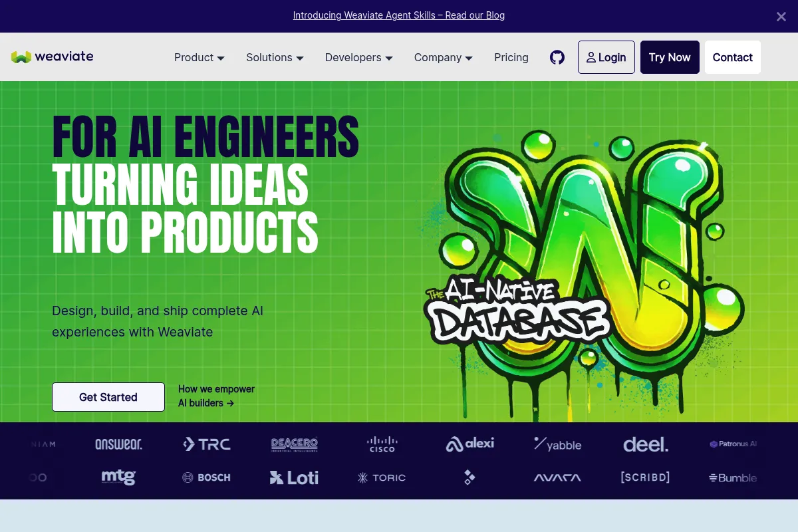Click the Loti customer logo
798x532 pixels.
click(x=295, y=477)
